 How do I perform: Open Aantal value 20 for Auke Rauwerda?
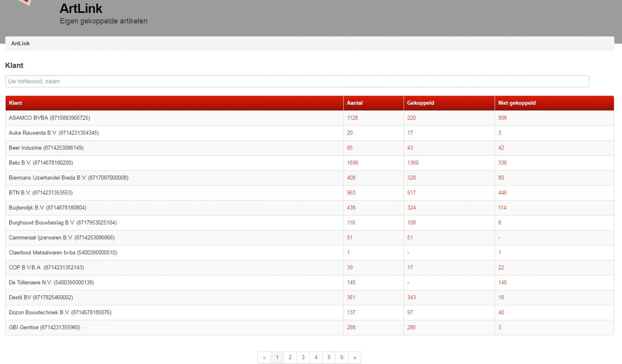click(x=350, y=133)
